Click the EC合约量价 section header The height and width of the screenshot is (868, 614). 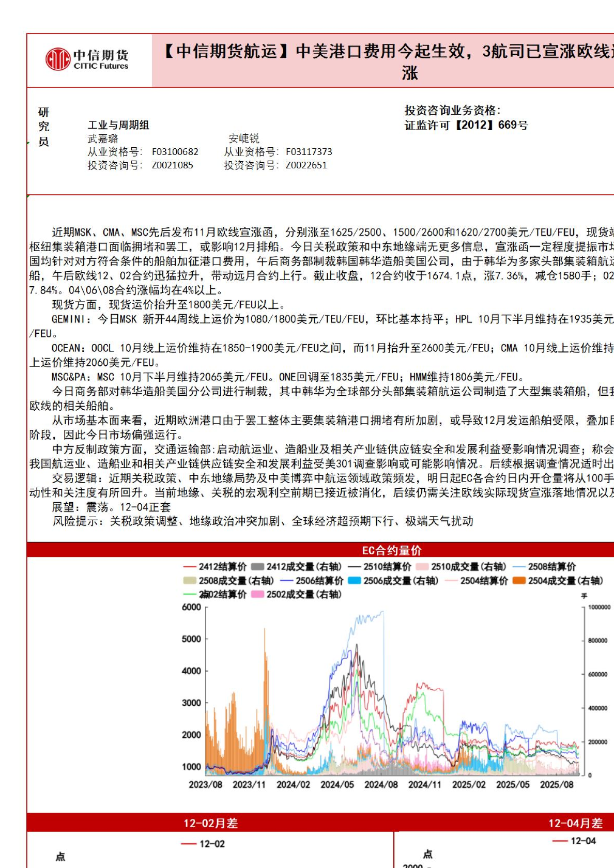tap(391, 550)
